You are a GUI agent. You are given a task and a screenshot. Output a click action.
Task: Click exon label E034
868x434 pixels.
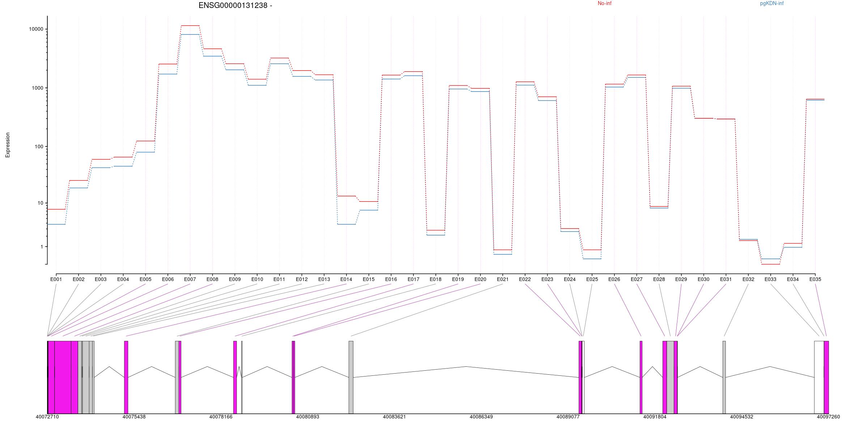pyautogui.click(x=793, y=279)
